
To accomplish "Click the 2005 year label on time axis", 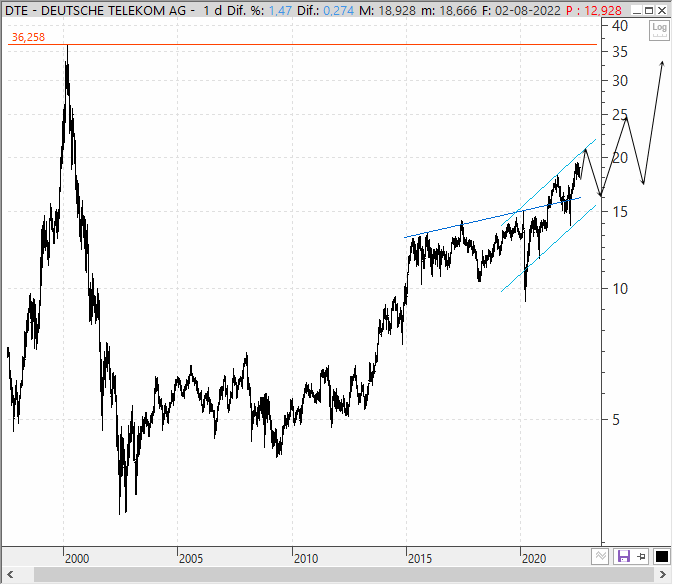I will point(191,559).
